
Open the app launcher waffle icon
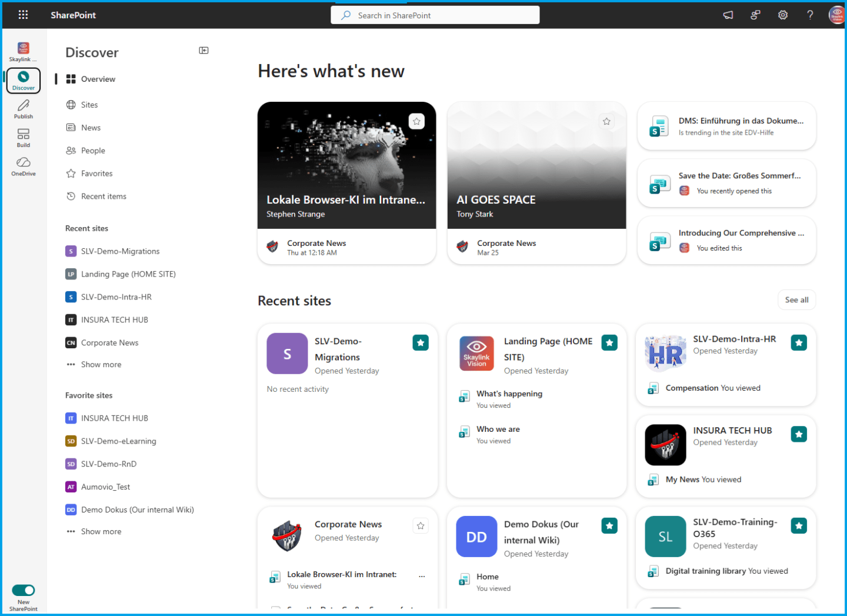click(23, 15)
